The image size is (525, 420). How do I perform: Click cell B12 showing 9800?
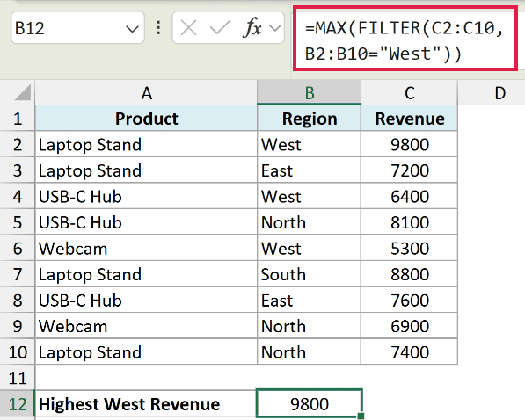309,403
